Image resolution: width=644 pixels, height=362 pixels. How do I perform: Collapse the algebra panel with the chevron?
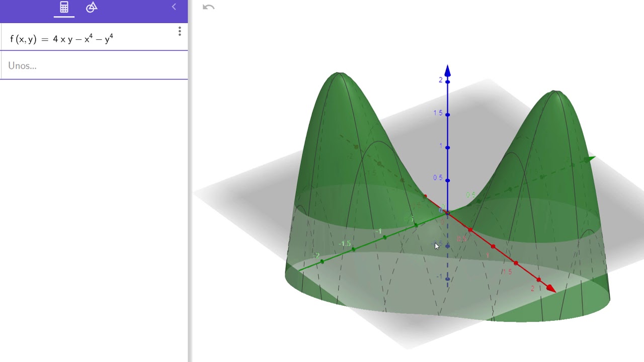[174, 7]
